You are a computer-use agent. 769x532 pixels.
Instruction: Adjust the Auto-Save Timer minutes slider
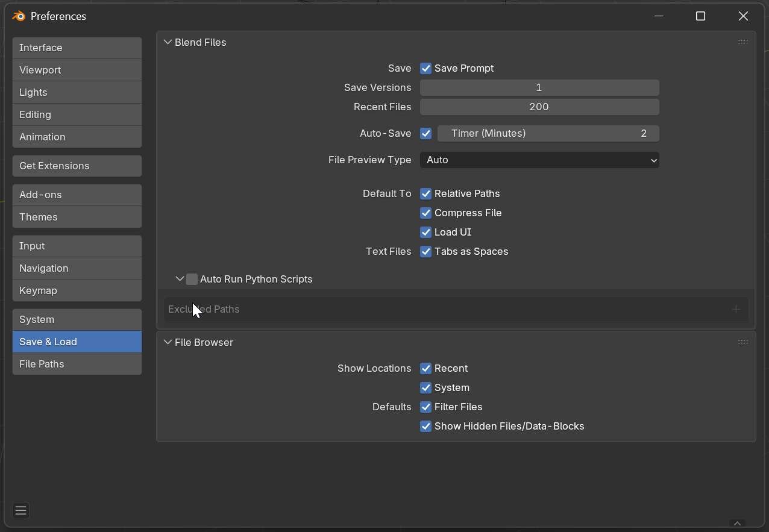coord(548,134)
